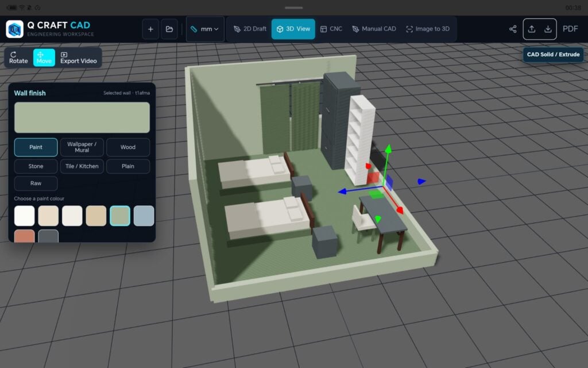Click the blue right-pointing arrow outside the room
Viewport: 588px width, 368px height.
421,182
